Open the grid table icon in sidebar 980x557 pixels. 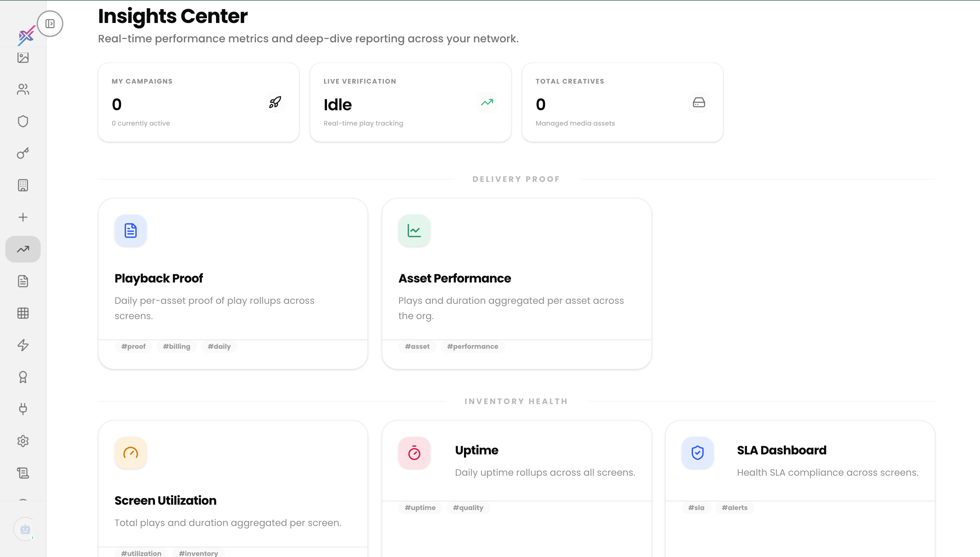click(x=23, y=313)
